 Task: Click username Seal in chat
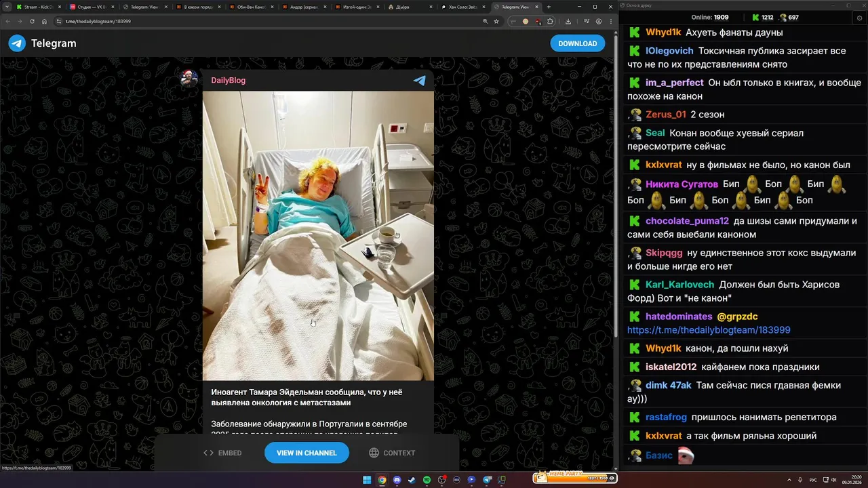coord(655,133)
